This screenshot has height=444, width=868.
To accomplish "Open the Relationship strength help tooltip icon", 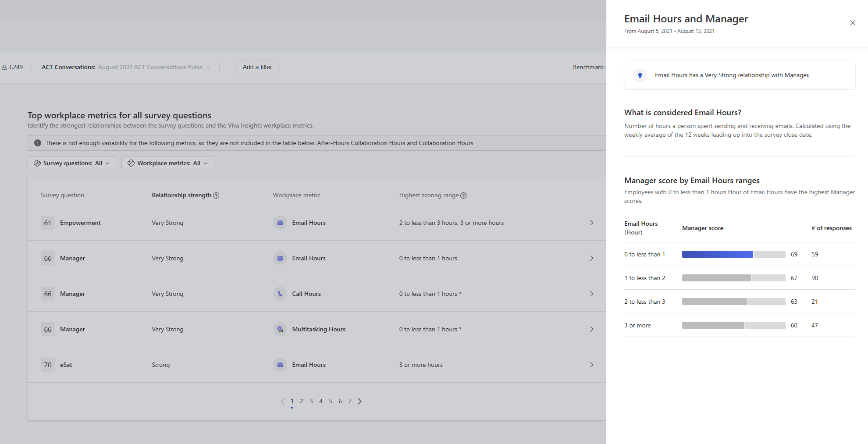I will pyautogui.click(x=216, y=195).
